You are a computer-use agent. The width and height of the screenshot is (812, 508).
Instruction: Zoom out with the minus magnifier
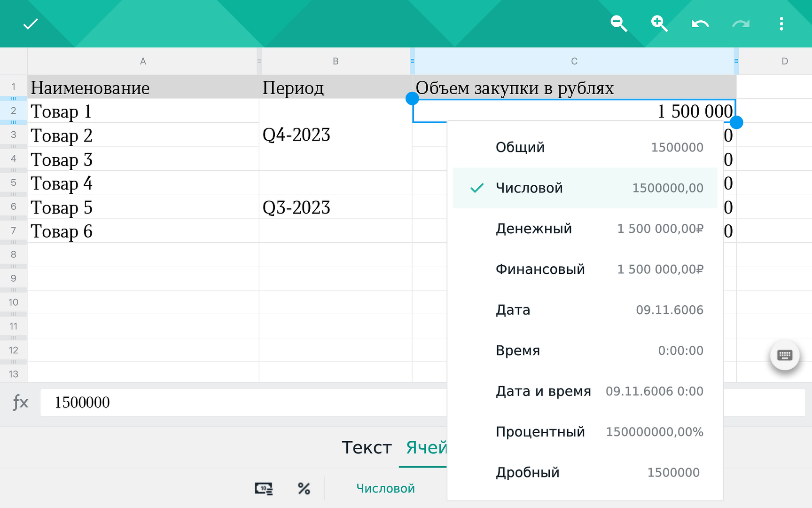(618, 24)
